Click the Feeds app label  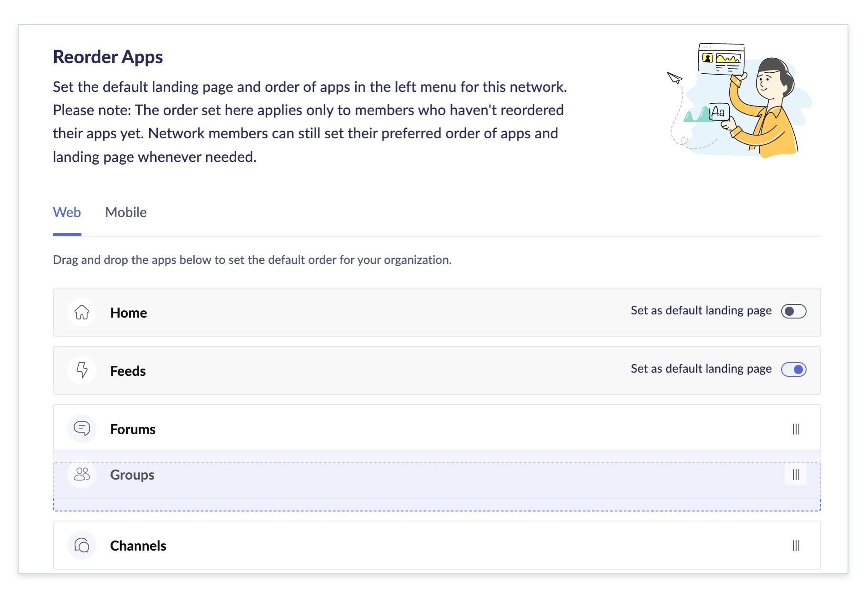(128, 371)
